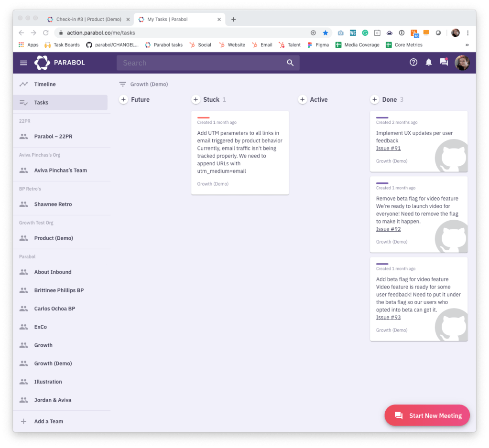Image resolution: width=489 pixels, height=448 pixels.
Task: Click 'Add beta flag for video feature' card text
Action: pos(412,279)
